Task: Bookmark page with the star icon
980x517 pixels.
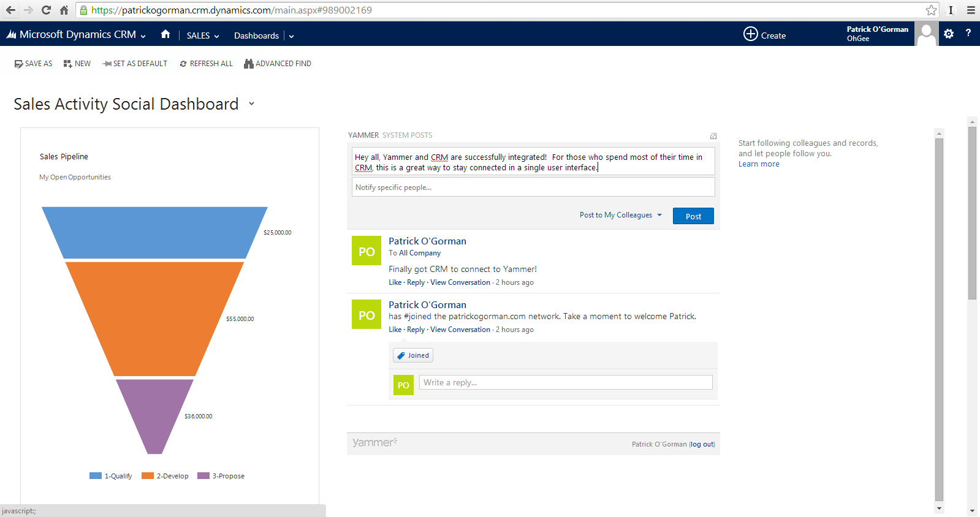Action: pyautogui.click(x=931, y=10)
